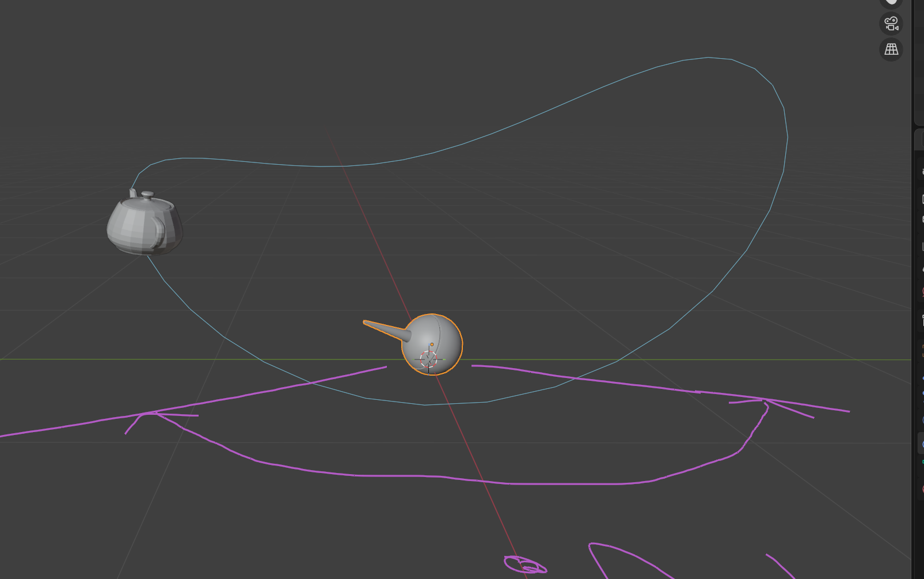The height and width of the screenshot is (579, 924).
Task: Toggle the camera view icon
Action: tap(891, 24)
